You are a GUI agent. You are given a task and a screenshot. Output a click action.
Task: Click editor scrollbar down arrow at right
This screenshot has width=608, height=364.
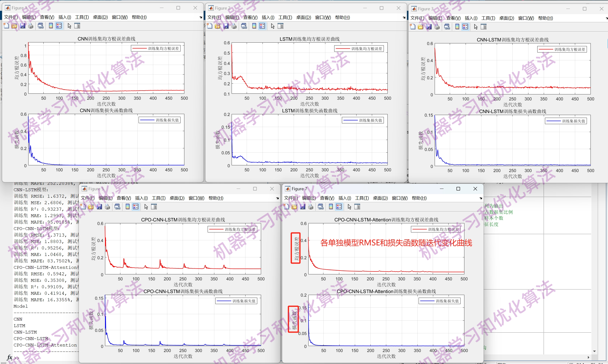pos(594,351)
